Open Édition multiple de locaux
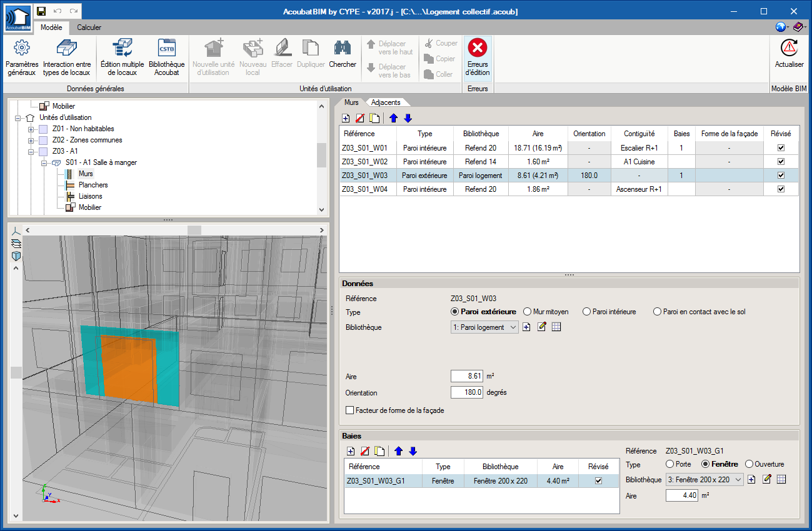This screenshot has width=812, height=531. tap(122, 48)
